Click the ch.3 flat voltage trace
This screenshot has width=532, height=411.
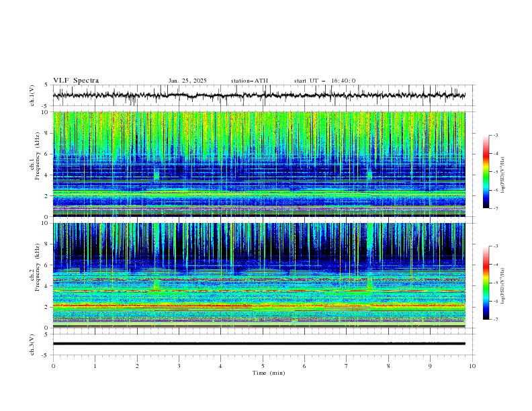tap(259, 344)
